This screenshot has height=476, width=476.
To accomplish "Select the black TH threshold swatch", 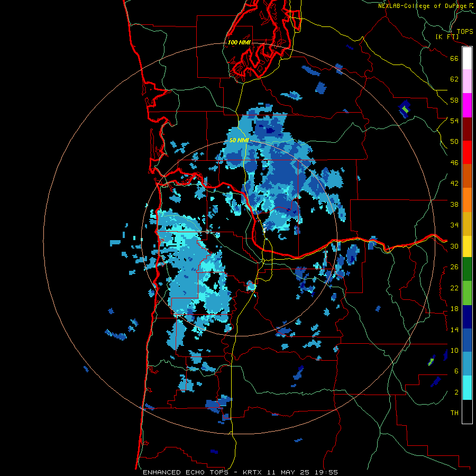I will click(x=467, y=411).
